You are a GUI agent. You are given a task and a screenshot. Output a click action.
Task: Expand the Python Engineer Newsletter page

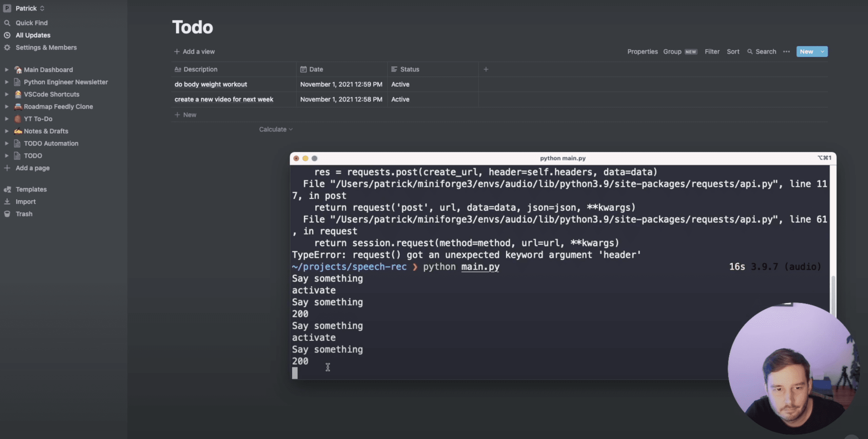coord(6,82)
